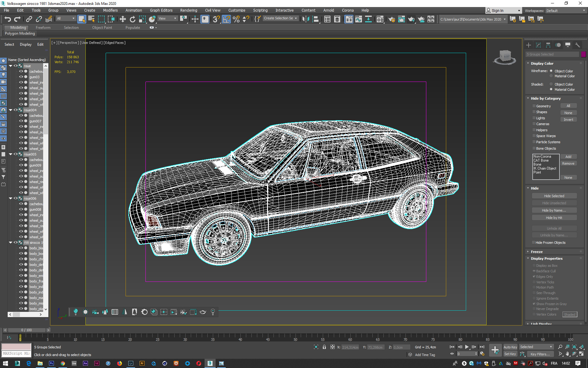The height and width of the screenshot is (368, 588).
Task: Open the Graph Editors menu
Action: pyautogui.click(x=161, y=10)
